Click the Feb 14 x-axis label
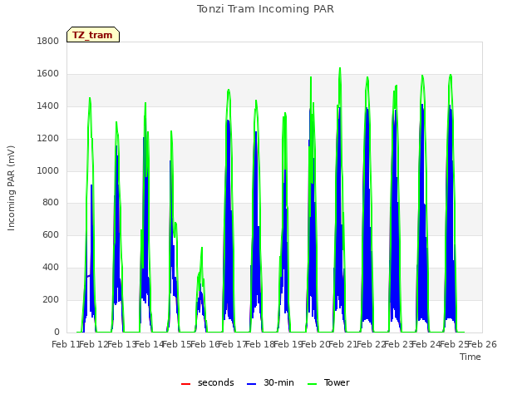The width and height of the screenshot is (532, 399). coord(150,345)
